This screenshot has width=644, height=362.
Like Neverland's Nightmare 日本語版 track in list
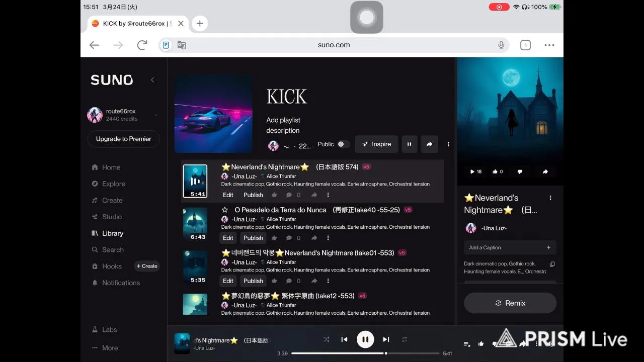(x=274, y=195)
